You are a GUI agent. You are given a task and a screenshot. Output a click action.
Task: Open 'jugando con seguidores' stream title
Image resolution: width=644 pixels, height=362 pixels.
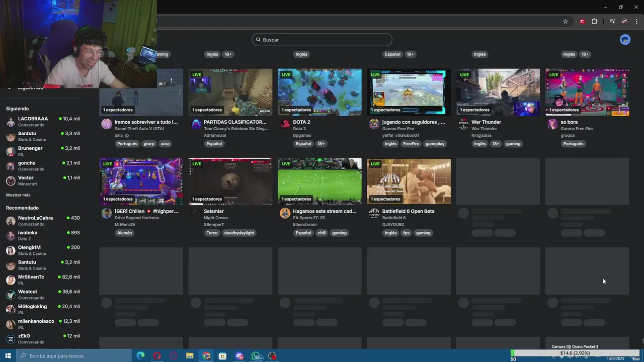pos(414,122)
